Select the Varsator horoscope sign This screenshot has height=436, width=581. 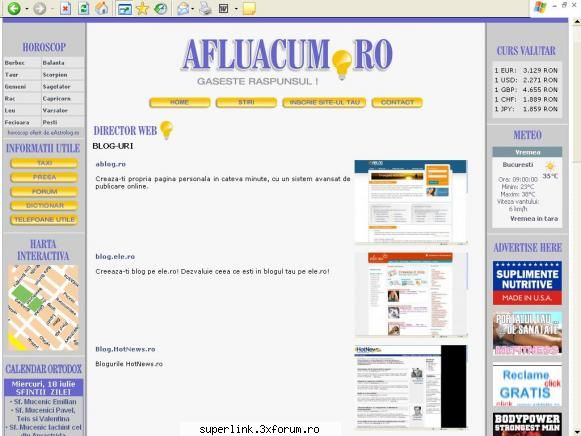tap(55, 110)
